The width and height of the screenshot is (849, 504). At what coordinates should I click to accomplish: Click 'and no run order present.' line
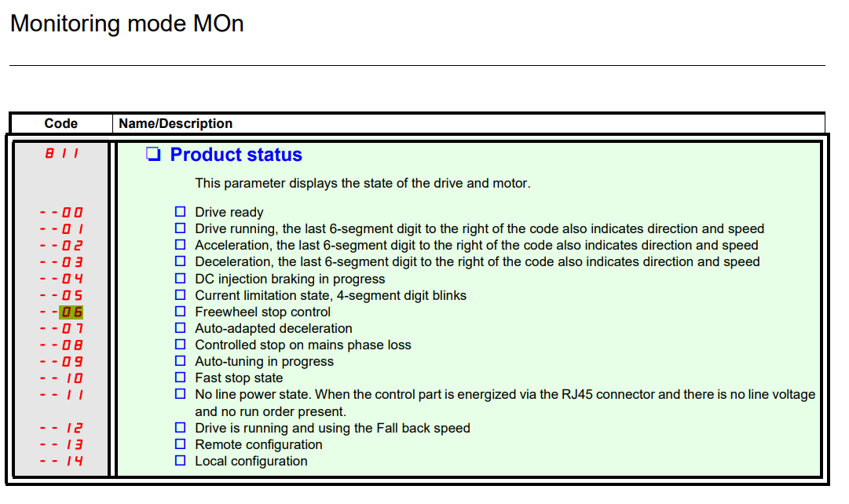click(x=271, y=411)
